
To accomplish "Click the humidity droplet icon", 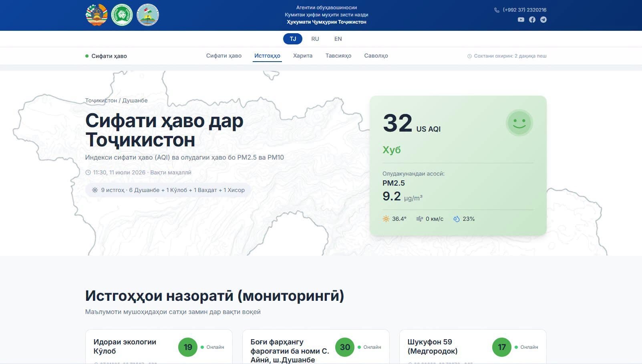I will 456,219.
